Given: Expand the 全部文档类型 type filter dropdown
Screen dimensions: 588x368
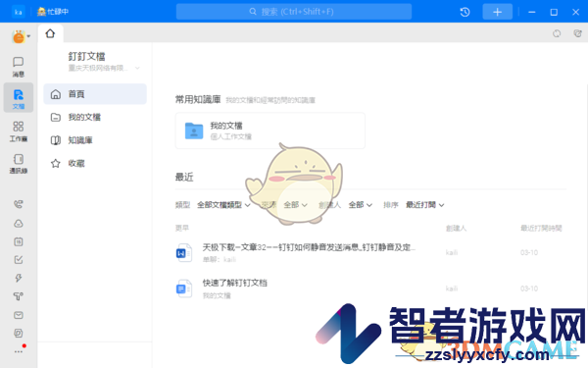Looking at the screenshot, I should (x=223, y=205).
